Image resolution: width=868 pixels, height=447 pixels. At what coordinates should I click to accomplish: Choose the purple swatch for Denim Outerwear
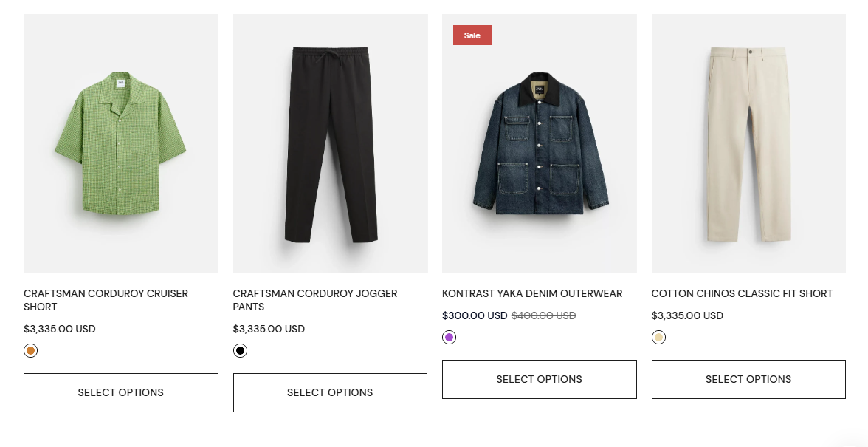[x=449, y=338]
